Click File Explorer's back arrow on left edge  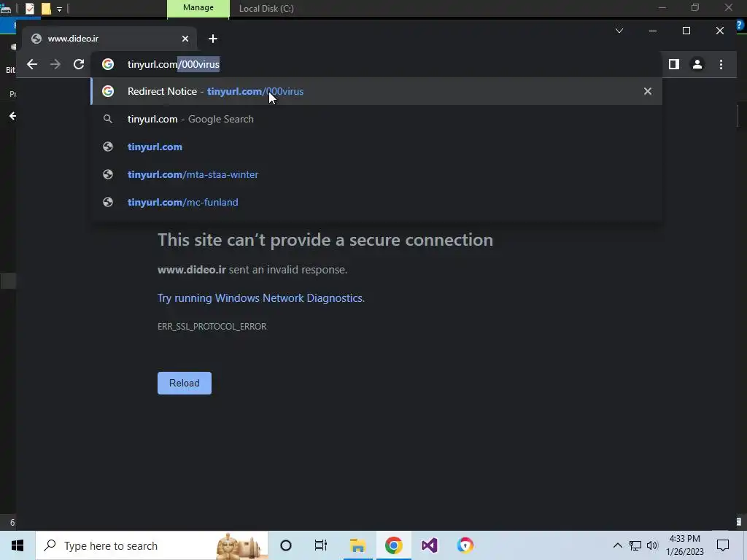tap(12, 116)
